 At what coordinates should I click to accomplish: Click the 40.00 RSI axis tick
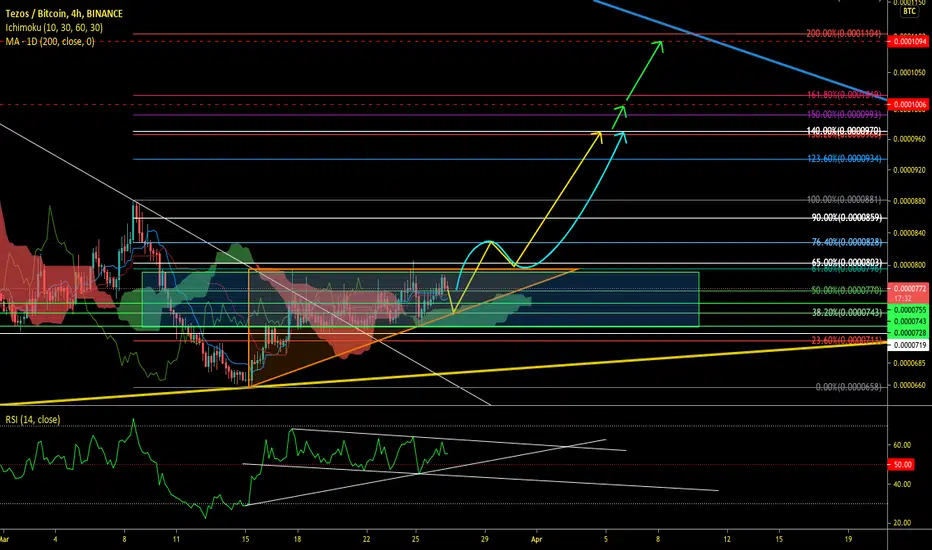[902, 485]
